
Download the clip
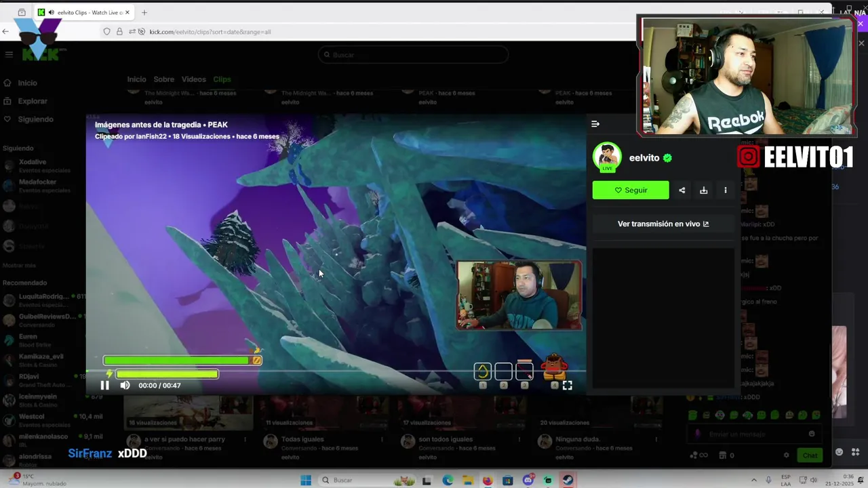pos(704,190)
